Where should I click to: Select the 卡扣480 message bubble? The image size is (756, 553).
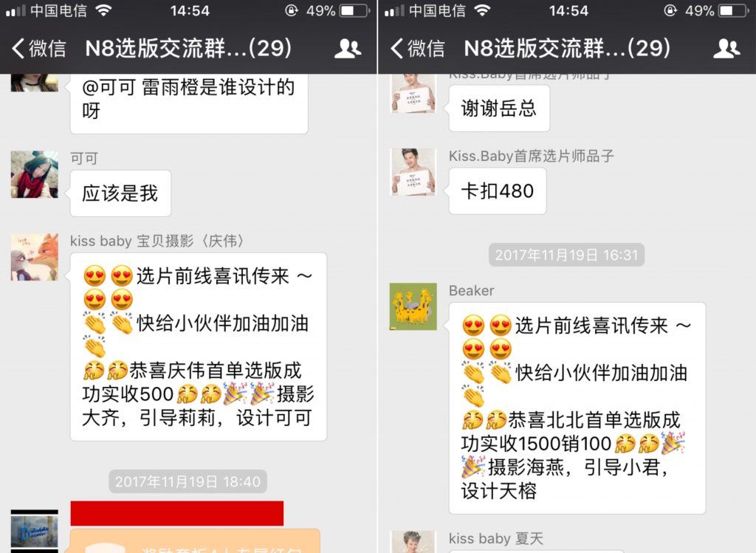pos(498,191)
